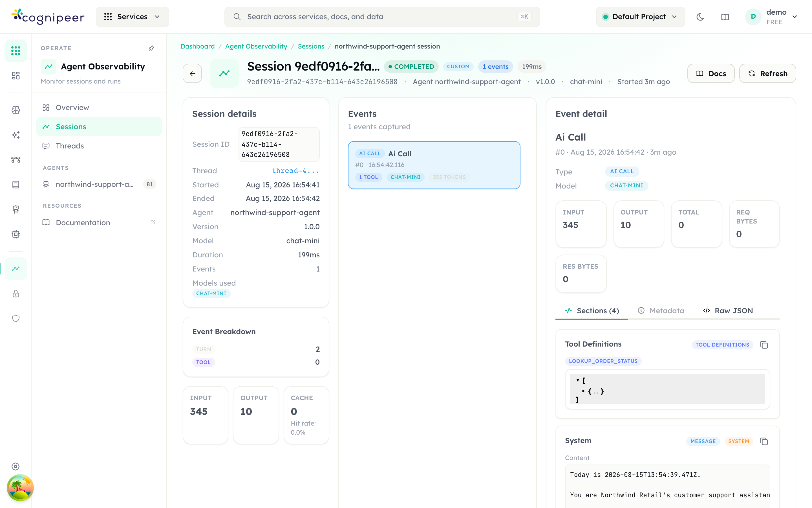Switch to the Sections (4) tab
Screen dimensions: 812x508
[592, 311]
